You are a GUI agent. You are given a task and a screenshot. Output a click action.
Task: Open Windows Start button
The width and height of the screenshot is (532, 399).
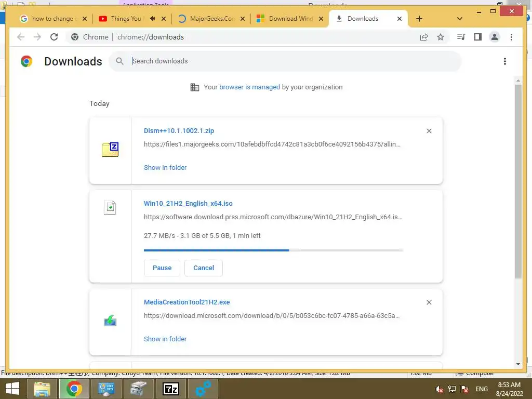click(12, 389)
